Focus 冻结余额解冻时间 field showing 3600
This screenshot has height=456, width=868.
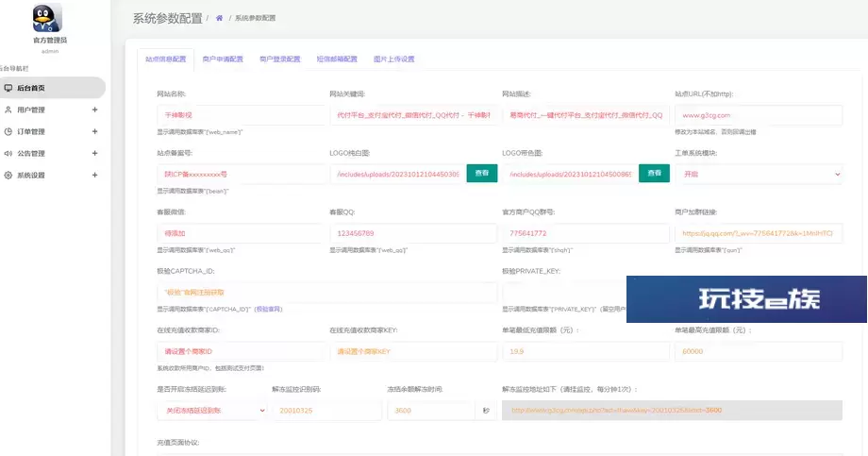pos(431,411)
